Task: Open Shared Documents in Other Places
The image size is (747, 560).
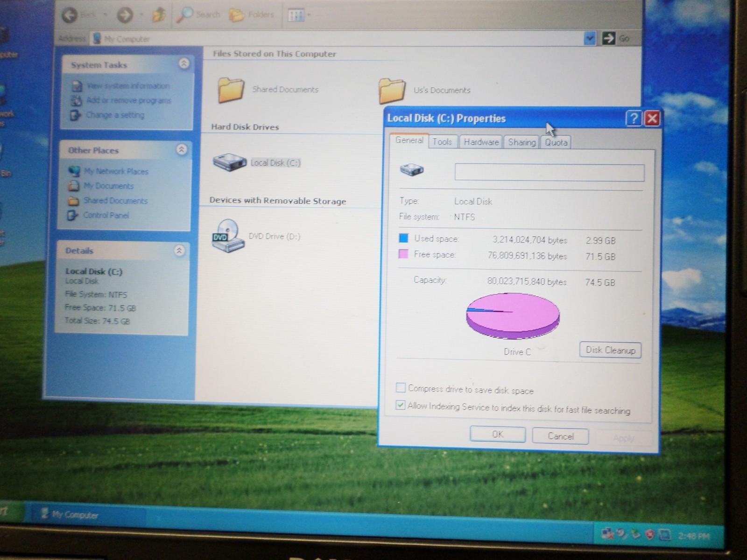Action: [x=115, y=201]
